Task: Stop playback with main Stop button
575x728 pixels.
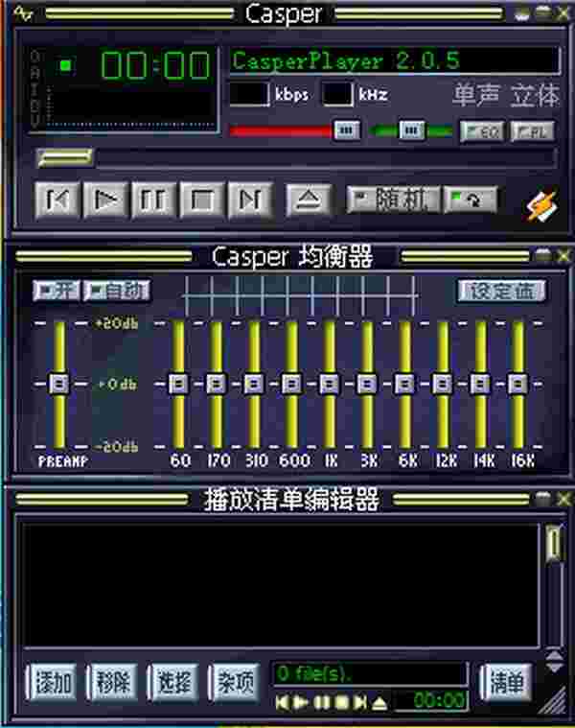Action: (x=202, y=200)
